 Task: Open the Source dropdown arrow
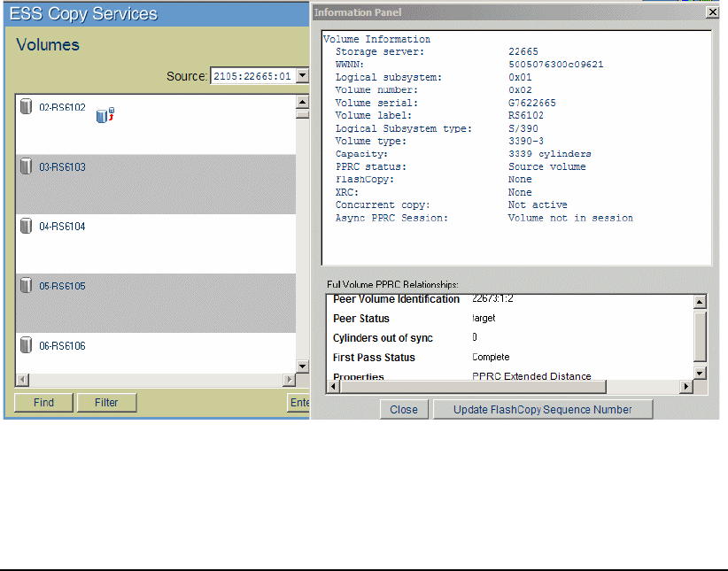[x=302, y=75]
